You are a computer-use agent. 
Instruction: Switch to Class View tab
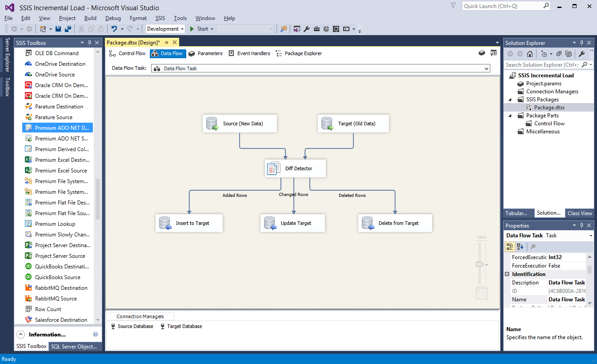click(x=580, y=213)
